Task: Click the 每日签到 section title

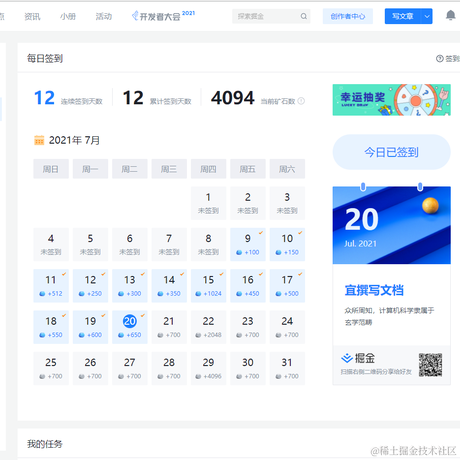Action: (x=45, y=59)
